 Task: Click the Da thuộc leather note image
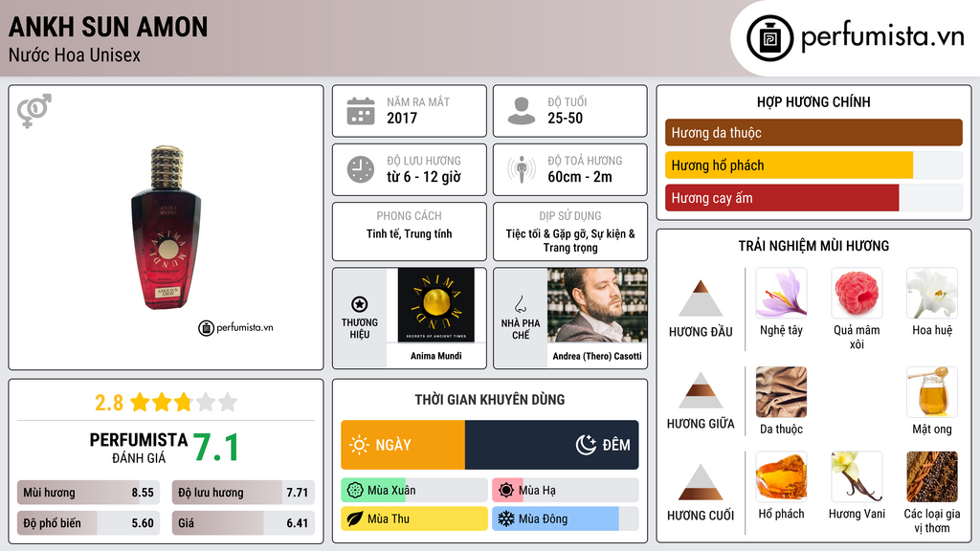coord(781,392)
